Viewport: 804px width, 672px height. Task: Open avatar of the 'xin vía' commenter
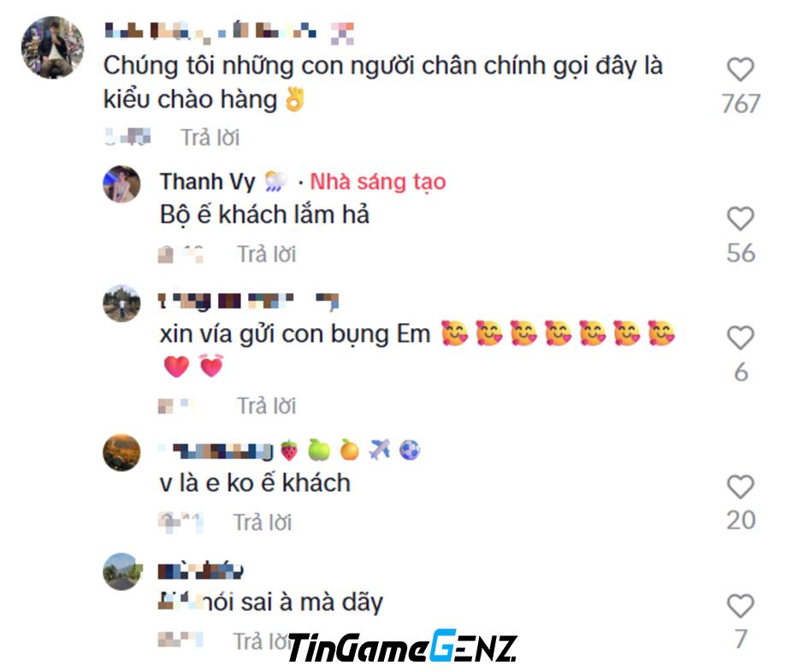tap(121, 304)
